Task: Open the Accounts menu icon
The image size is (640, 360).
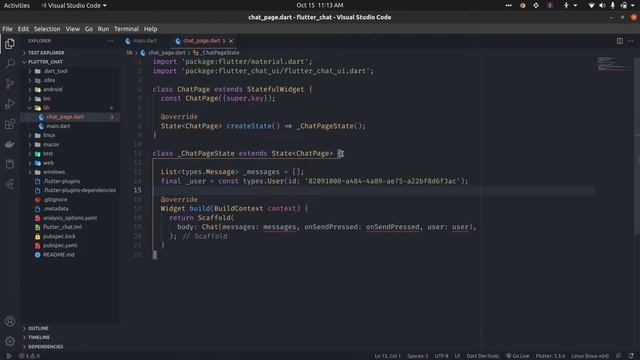Action: coord(10,321)
